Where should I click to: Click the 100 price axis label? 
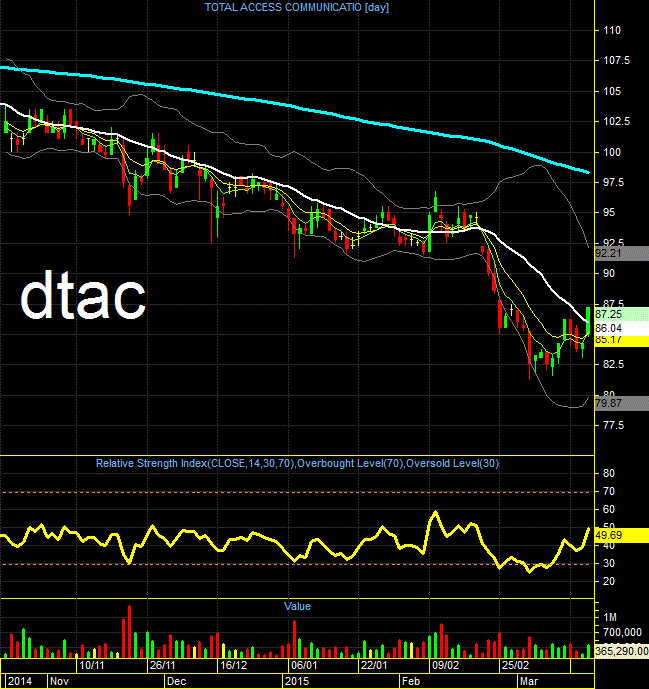(612, 152)
